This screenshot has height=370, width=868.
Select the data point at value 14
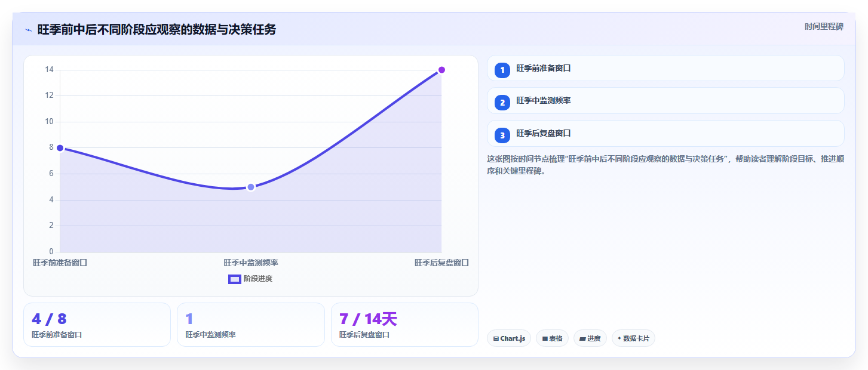click(x=441, y=70)
